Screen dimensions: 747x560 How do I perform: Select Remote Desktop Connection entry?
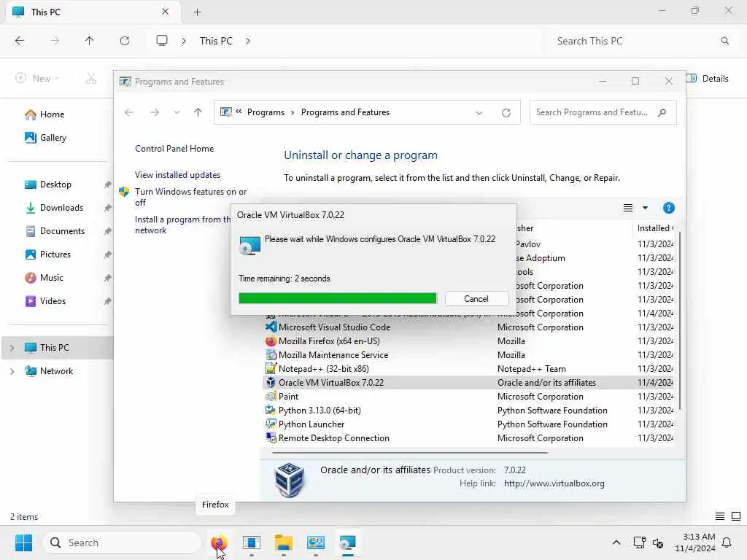(468, 437)
